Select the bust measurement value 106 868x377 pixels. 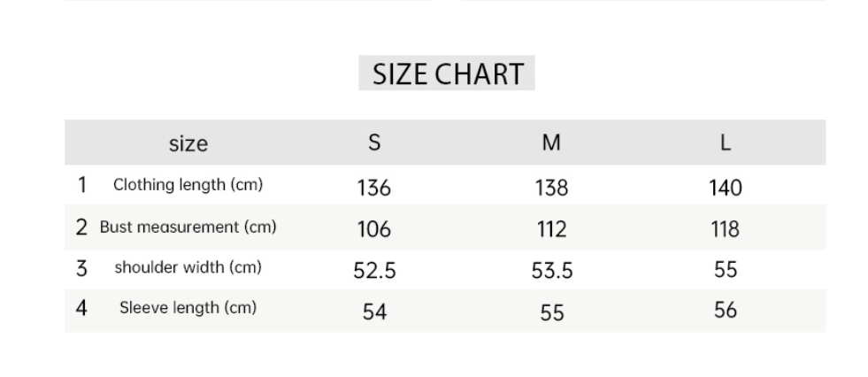[373, 229]
